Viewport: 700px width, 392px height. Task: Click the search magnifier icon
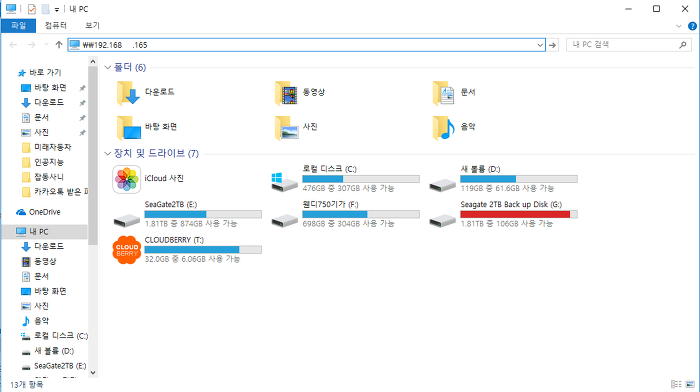point(682,45)
